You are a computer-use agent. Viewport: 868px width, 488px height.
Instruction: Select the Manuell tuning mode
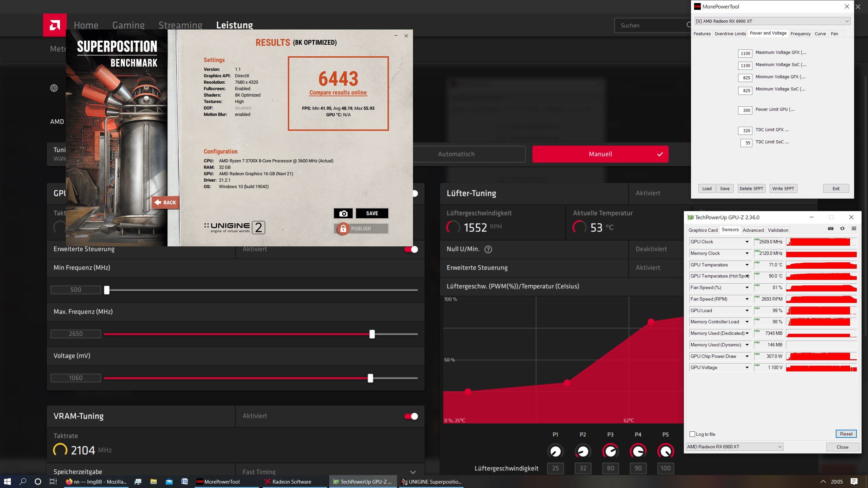point(600,154)
